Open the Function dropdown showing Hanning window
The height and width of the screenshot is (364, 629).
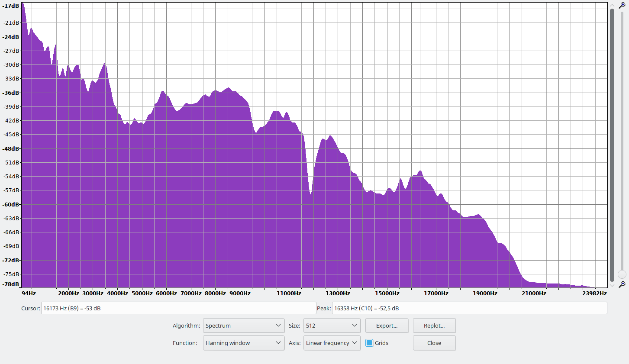pyautogui.click(x=244, y=343)
